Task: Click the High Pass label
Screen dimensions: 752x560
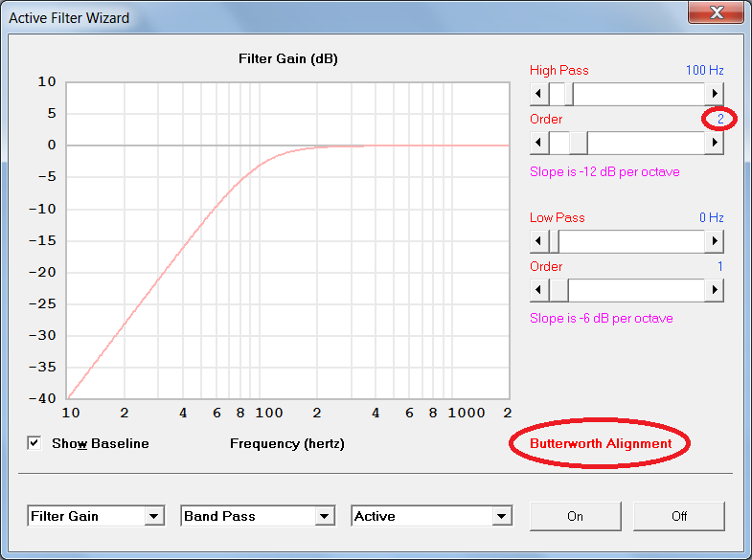Action: point(558,71)
